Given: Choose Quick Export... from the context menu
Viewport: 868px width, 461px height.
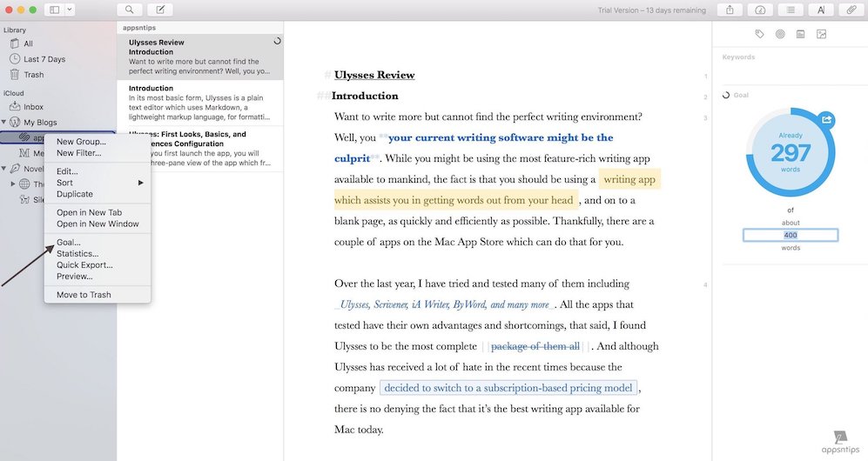Looking at the screenshot, I should pos(84,264).
